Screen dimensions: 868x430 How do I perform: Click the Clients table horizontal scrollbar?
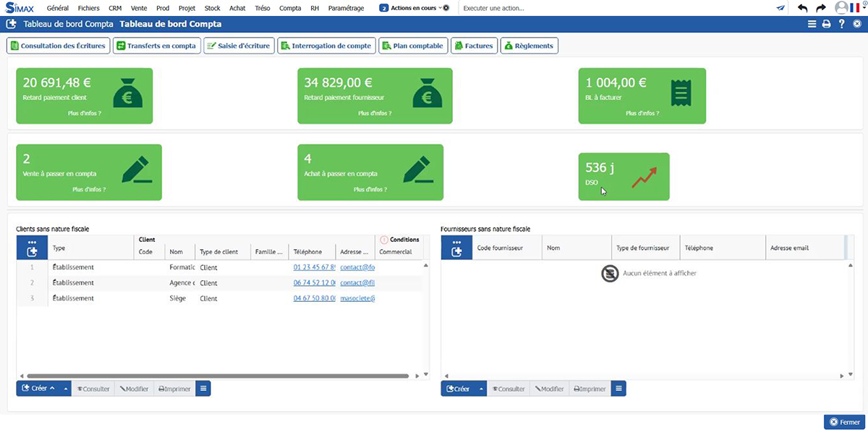pos(217,376)
